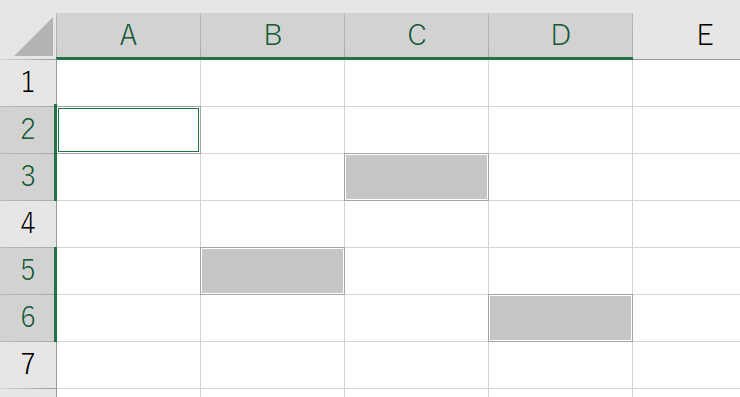Select row 1 header
The height and width of the screenshot is (397, 740).
click(x=27, y=83)
